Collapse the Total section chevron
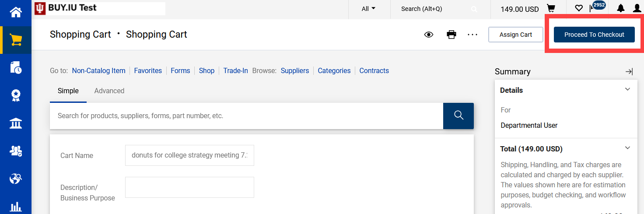The width and height of the screenshot is (644, 214). coord(627,148)
